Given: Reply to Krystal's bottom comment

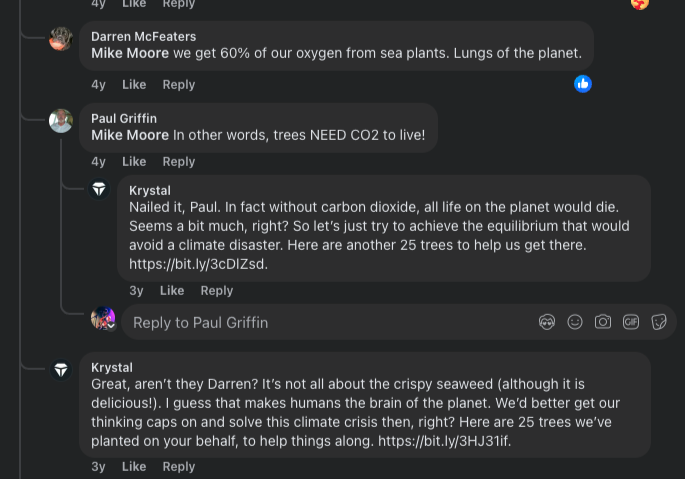Looking at the screenshot, I should click(179, 467).
